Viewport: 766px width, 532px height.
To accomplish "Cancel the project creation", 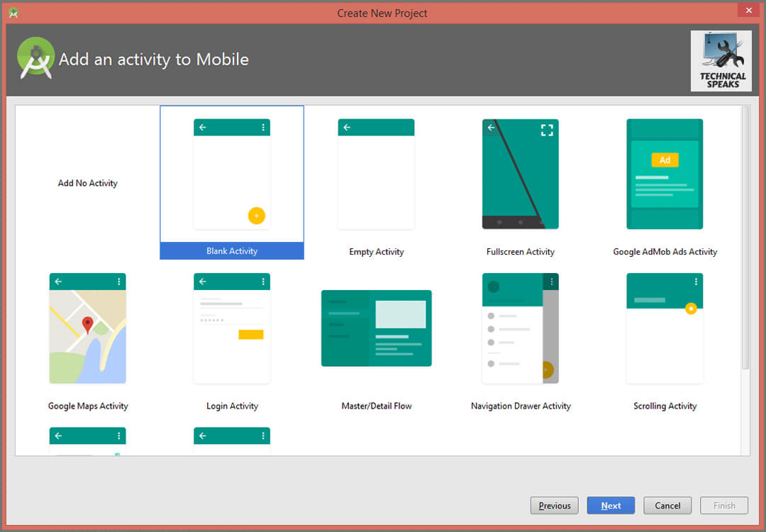I will click(667, 505).
